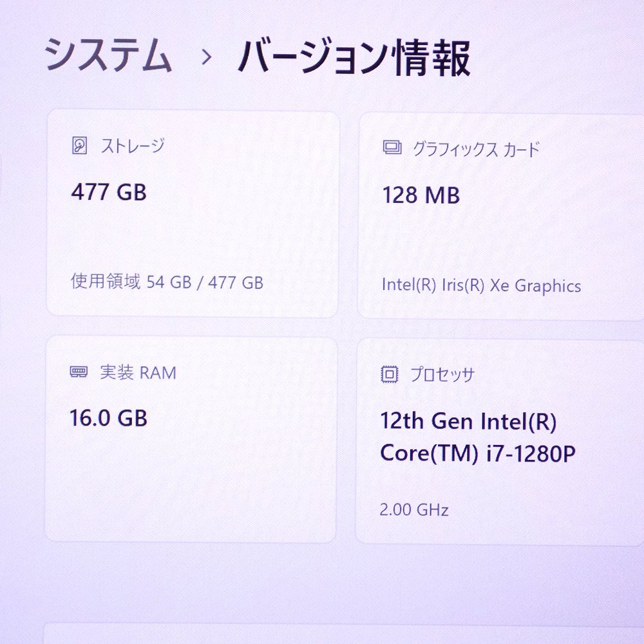This screenshot has width=644, height=644.
Task: Click the 128 MB graphics memory value
Action: tap(421, 195)
